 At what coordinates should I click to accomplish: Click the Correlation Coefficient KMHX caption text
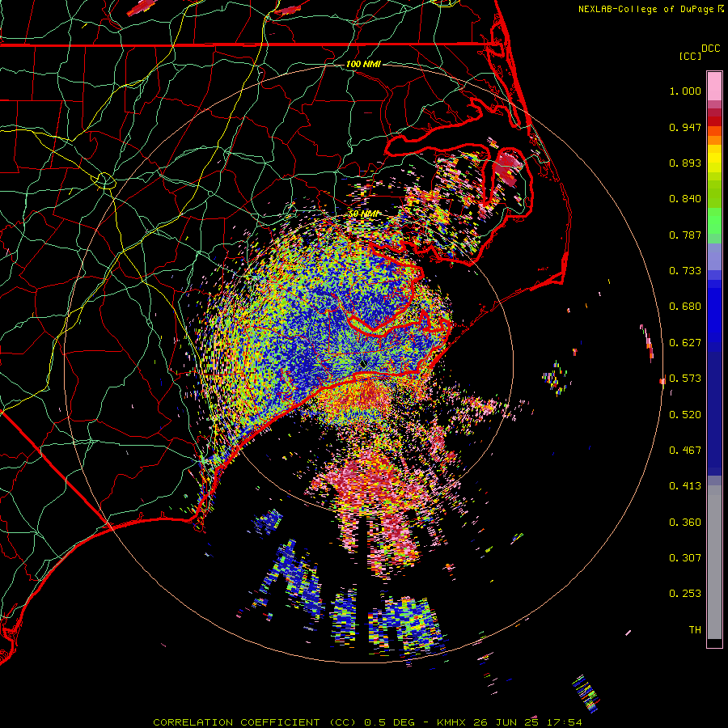pyautogui.click(x=367, y=722)
